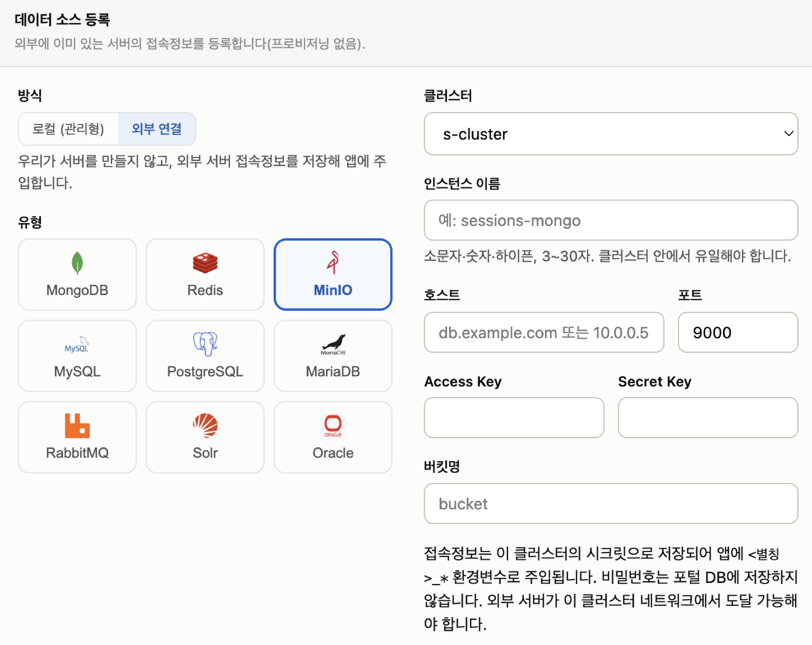Image resolution: width=812 pixels, height=645 pixels.
Task: Focus the Secret Key field
Action: pos(708,417)
